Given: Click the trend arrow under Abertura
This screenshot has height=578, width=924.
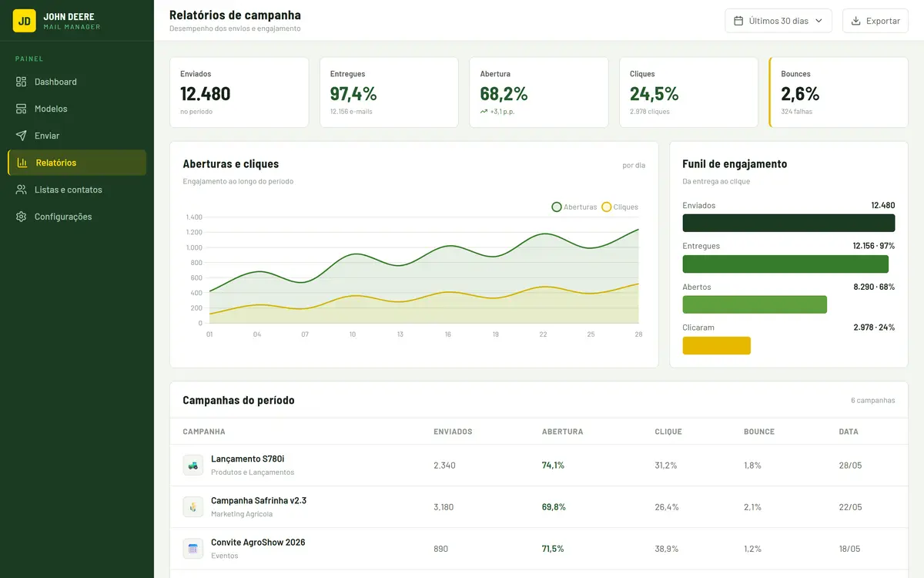Looking at the screenshot, I should pyautogui.click(x=484, y=112).
